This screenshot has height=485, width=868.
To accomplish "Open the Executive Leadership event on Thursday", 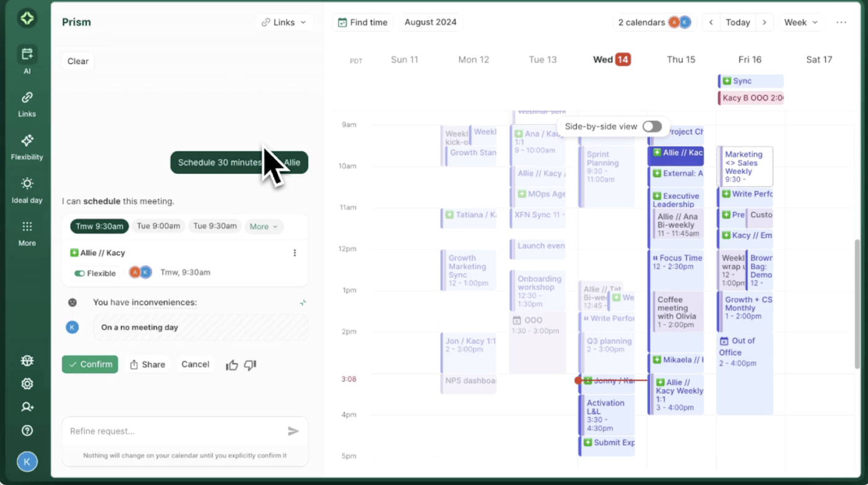I will point(676,199).
